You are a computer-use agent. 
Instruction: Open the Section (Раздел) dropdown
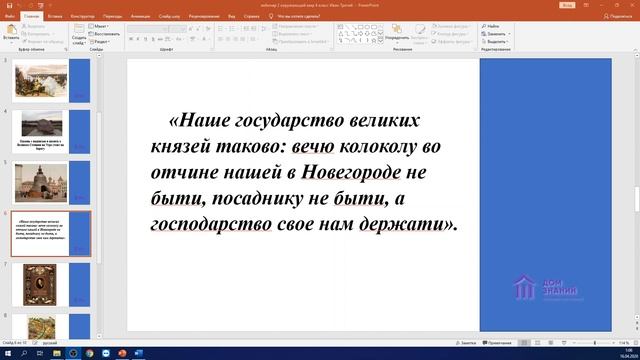pyautogui.click(x=99, y=42)
